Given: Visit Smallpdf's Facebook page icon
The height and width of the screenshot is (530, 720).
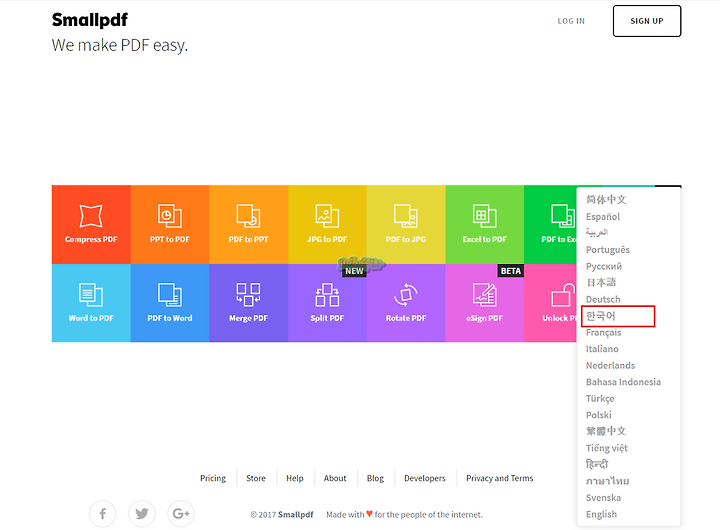Looking at the screenshot, I should point(102,513).
